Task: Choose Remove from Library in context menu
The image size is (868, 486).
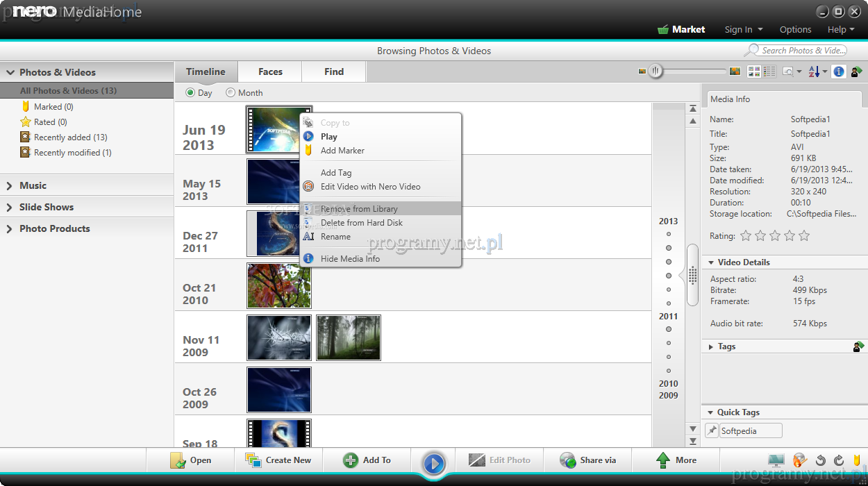Action: [x=359, y=209]
